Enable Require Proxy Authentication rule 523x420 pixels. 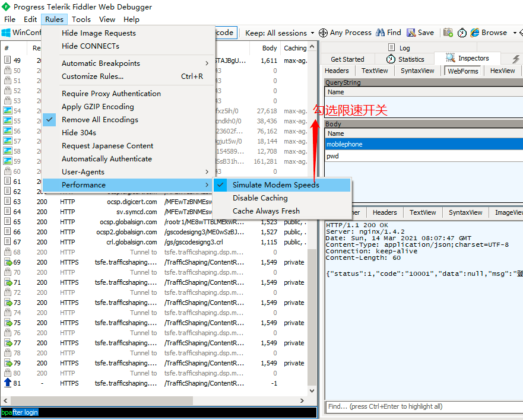(128, 94)
